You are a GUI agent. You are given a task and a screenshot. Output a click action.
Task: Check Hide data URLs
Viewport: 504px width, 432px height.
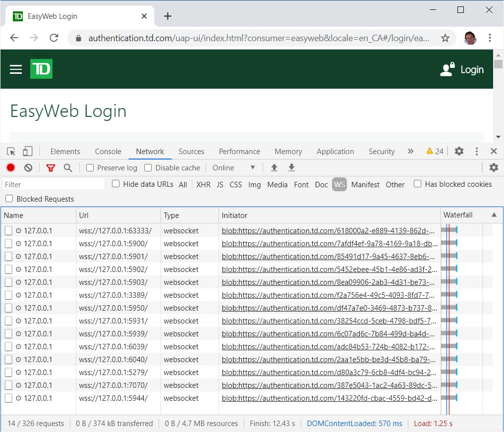(115, 184)
